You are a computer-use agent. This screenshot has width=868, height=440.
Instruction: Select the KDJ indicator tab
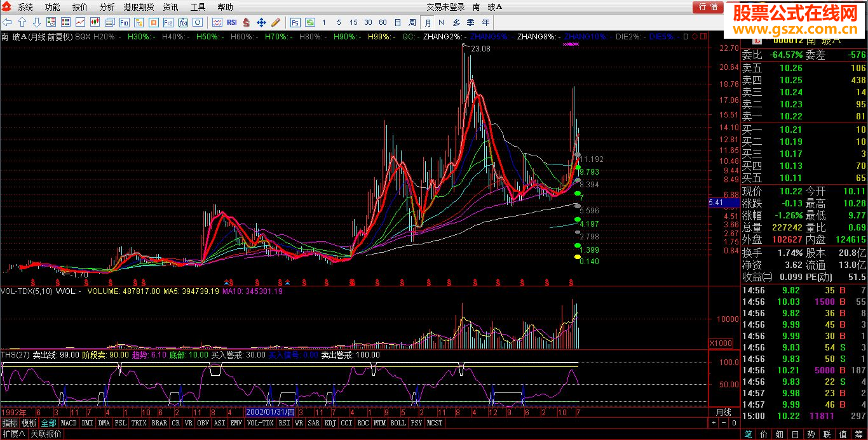(x=330, y=423)
